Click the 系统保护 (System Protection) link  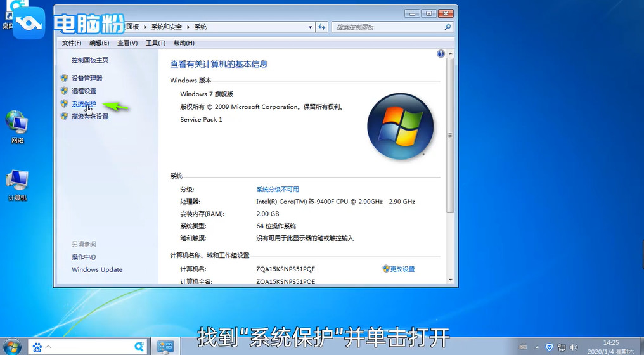tap(84, 103)
